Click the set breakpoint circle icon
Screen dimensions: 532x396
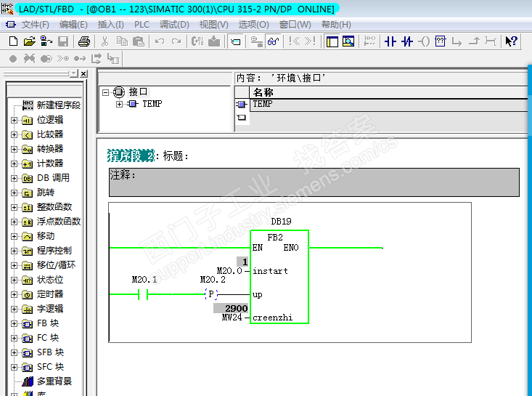pyautogui.click(x=13, y=59)
